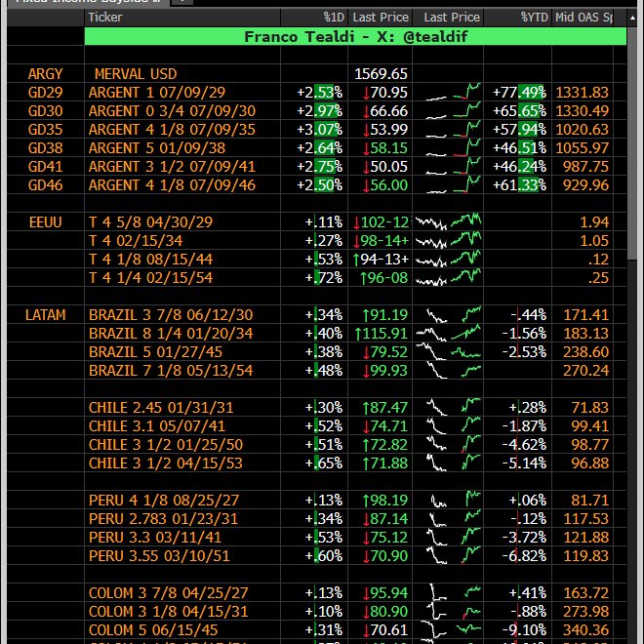The image size is (644, 644).
Task: Sort by the %YTD column header
Action: coord(535,18)
